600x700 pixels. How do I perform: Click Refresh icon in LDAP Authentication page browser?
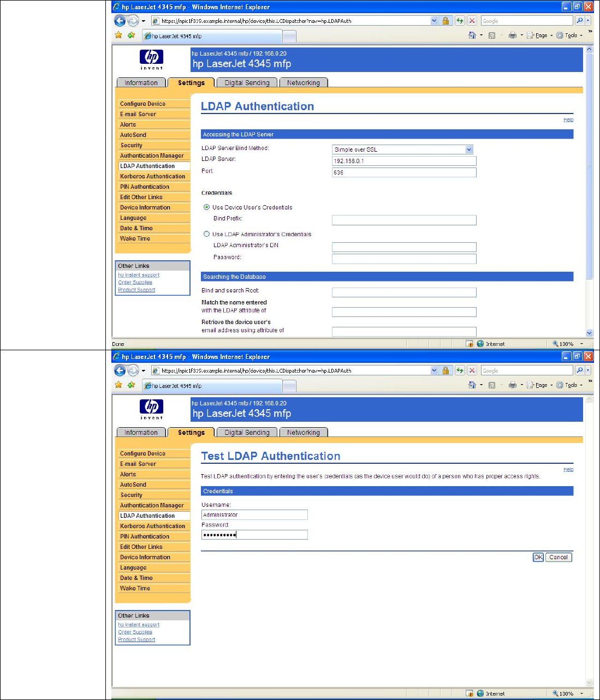[x=460, y=21]
